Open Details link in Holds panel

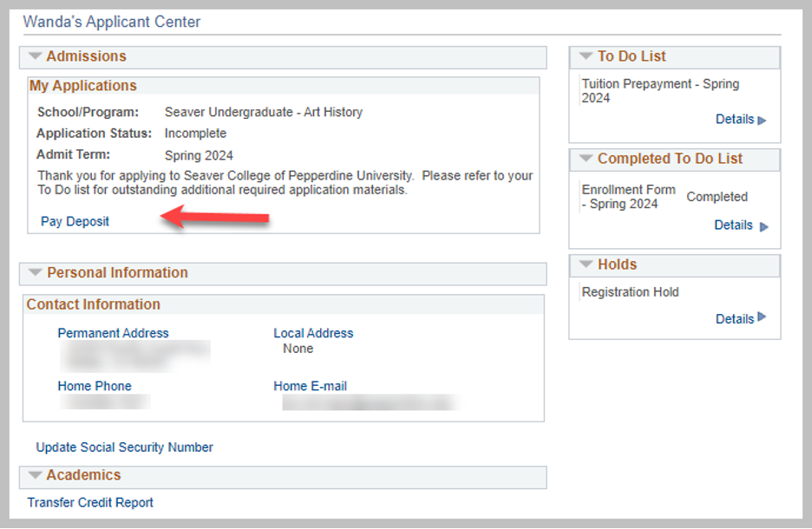(x=734, y=319)
